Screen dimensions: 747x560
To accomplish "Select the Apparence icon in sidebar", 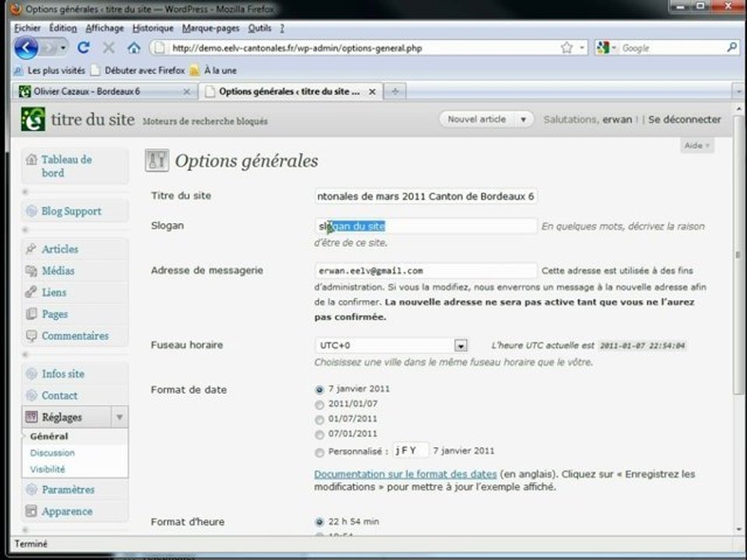I will coord(31,511).
